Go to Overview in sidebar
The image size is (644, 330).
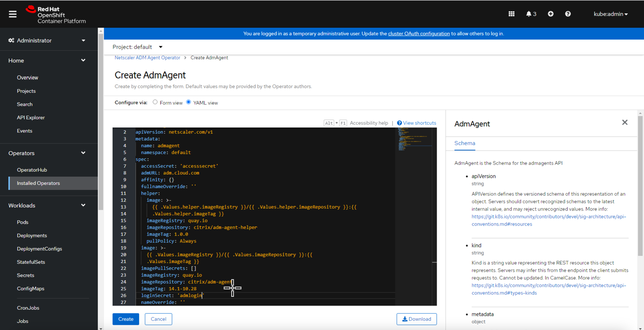[28, 77]
